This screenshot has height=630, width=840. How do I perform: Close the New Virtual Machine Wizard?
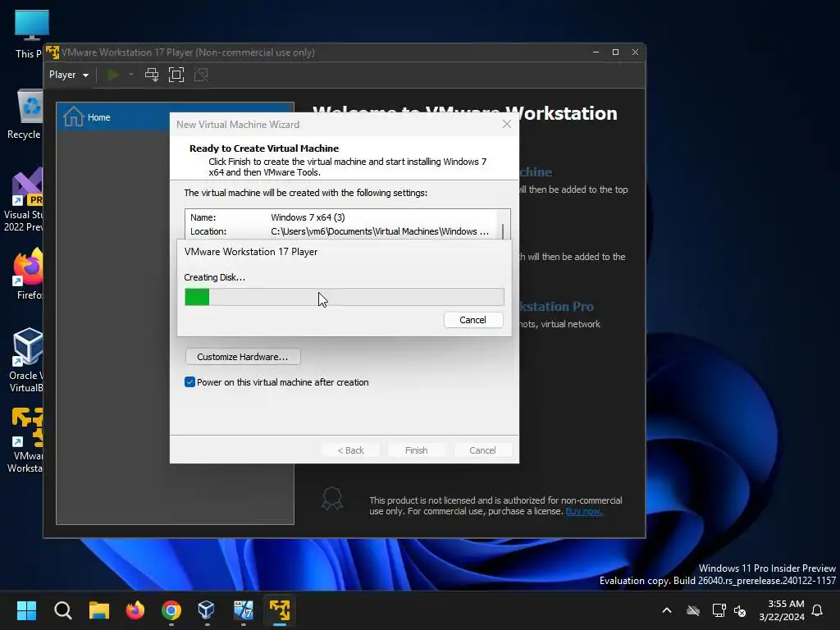[x=506, y=125]
